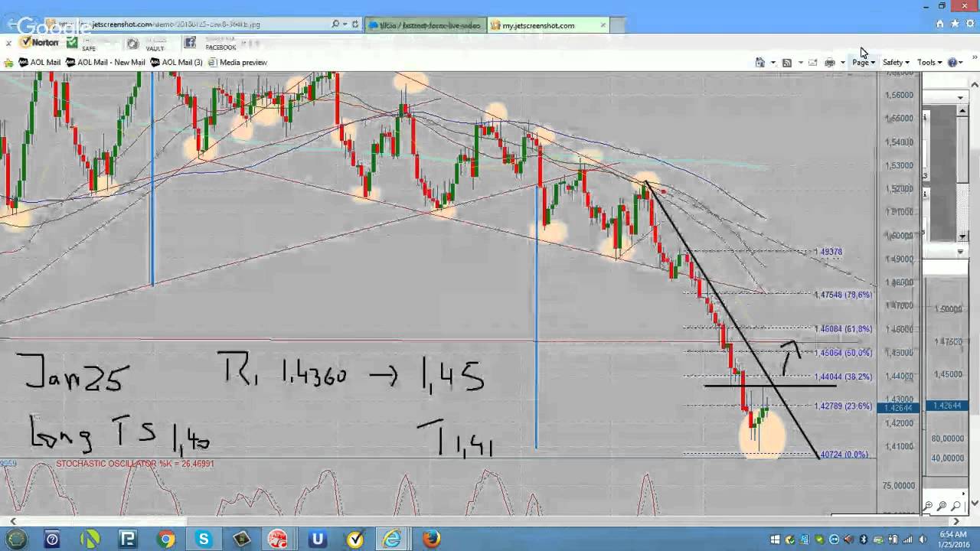
Task: Click the network signal tray icon
Action: [x=906, y=540]
